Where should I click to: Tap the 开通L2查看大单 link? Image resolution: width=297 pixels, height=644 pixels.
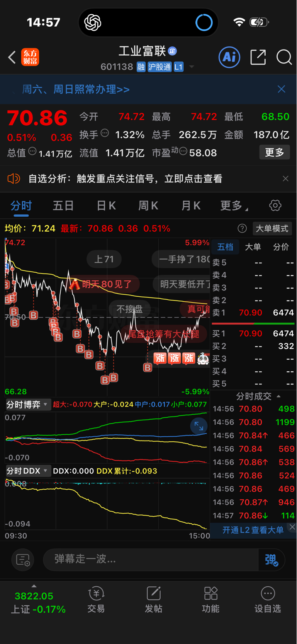click(253, 530)
